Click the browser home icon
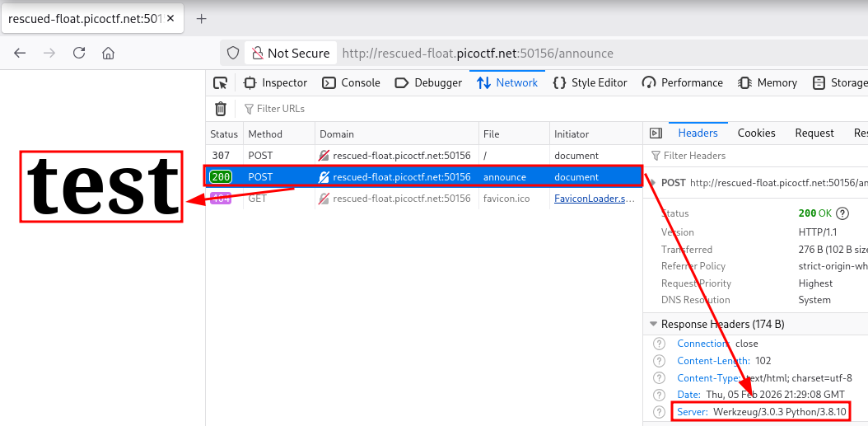The width and height of the screenshot is (868, 426). 108,53
